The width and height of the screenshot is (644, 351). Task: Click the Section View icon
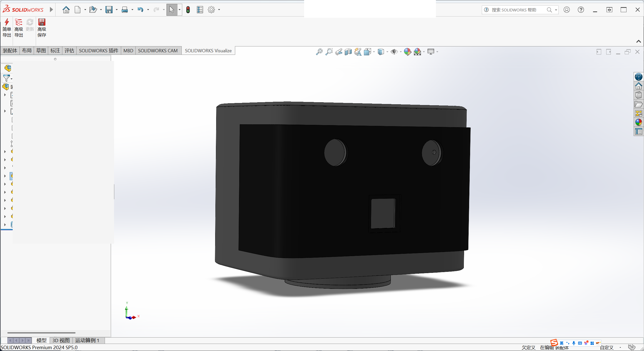coord(348,52)
